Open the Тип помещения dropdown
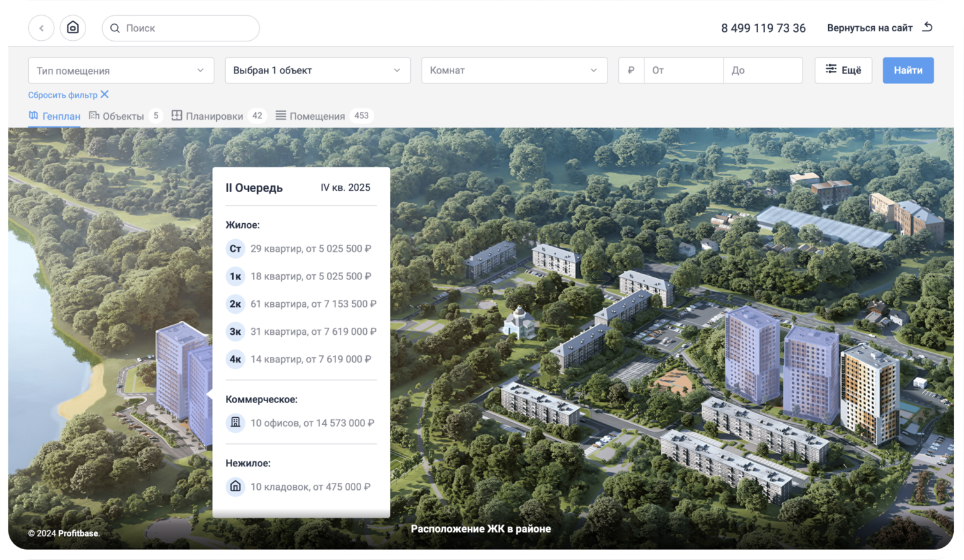 (x=121, y=70)
